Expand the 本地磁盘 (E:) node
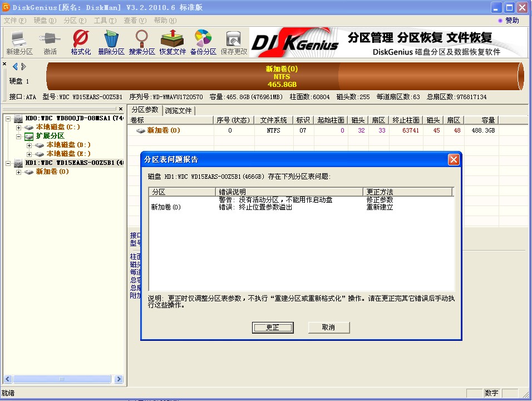Viewport: 532px width, 401px height. click(x=29, y=154)
